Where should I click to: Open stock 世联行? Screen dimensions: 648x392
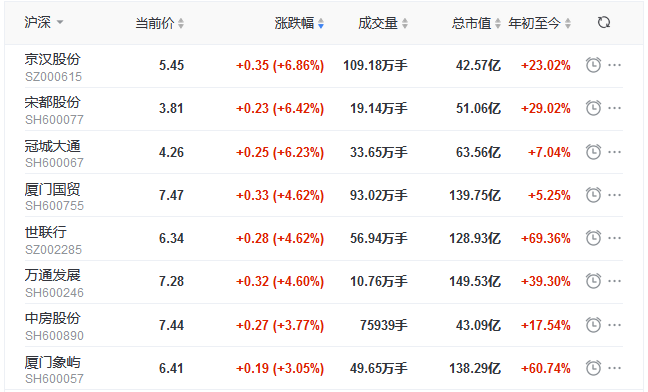click(x=45, y=232)
